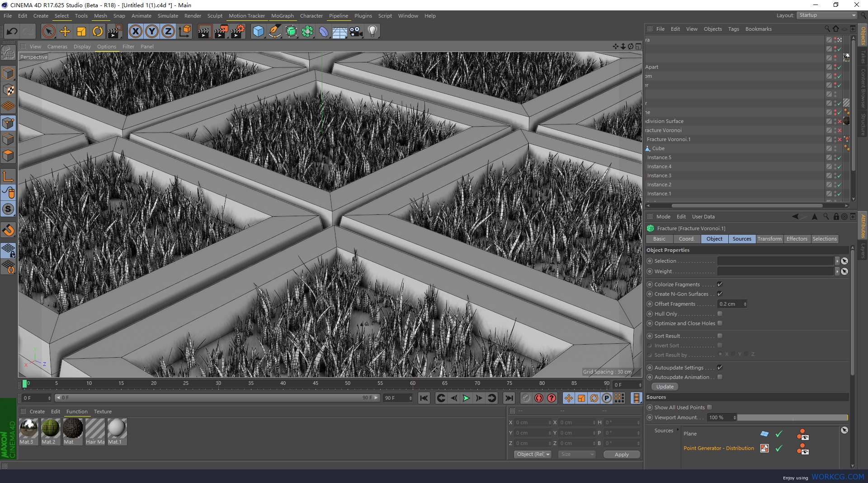Toggle the Enable Snap icon

tap(8, 230)
